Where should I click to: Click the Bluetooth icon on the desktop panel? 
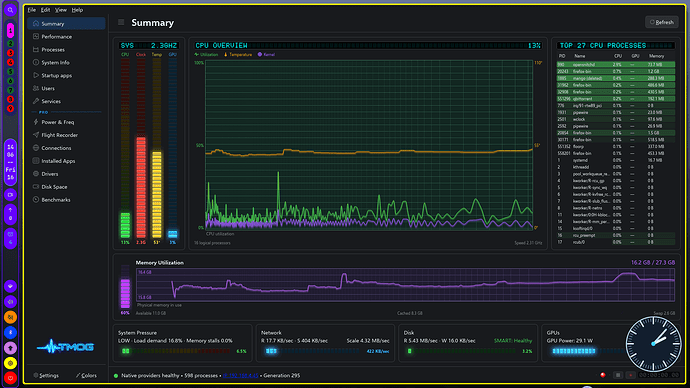tap(10, 333)
